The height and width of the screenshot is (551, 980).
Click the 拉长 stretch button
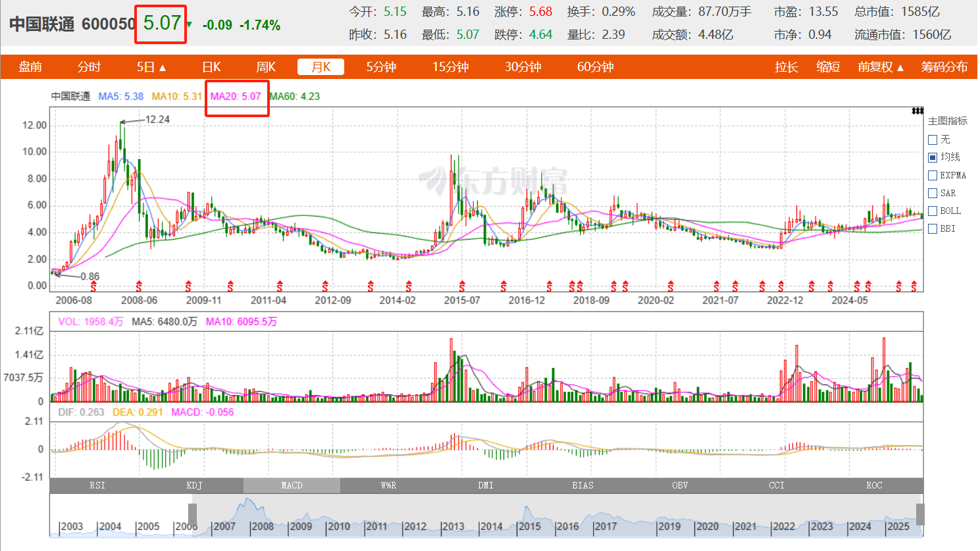[787, 67]
